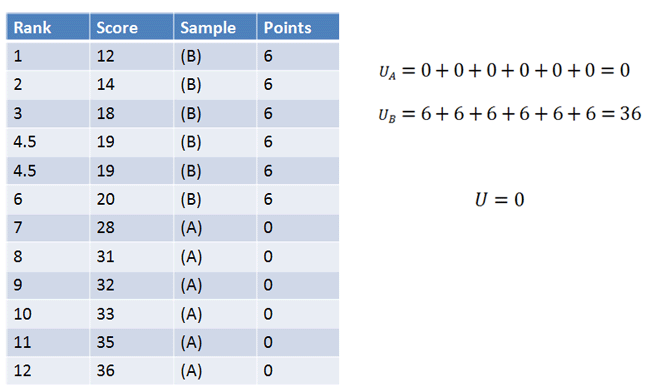Click sample (A) in the rank 12 row
Viewport: 650px width, 387px height.
click(215, 371)
